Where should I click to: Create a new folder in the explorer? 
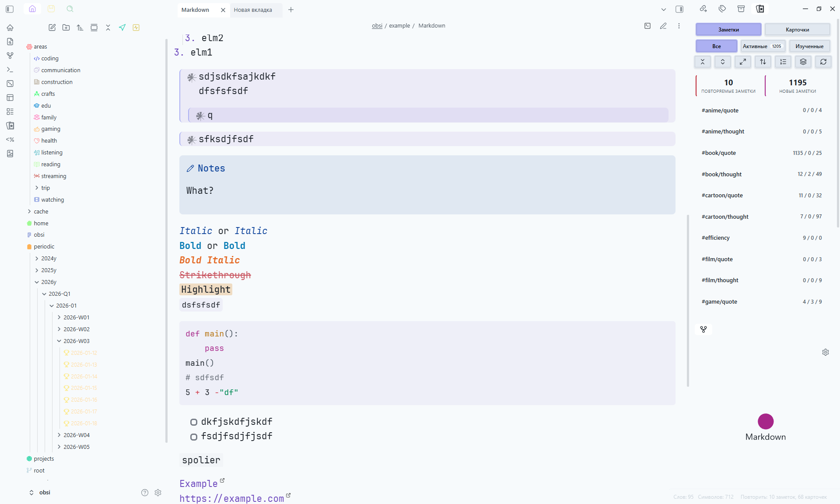pyautogui.click(x=66, y=28)
